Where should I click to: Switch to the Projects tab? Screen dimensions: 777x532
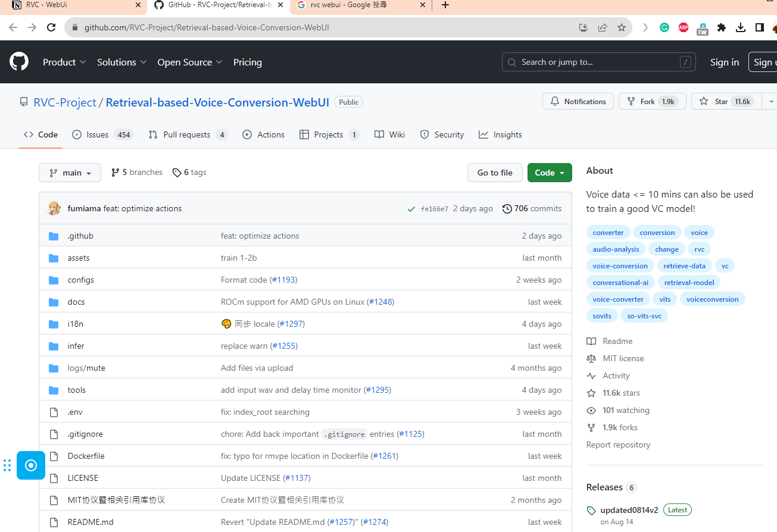(x=329, y=134)
